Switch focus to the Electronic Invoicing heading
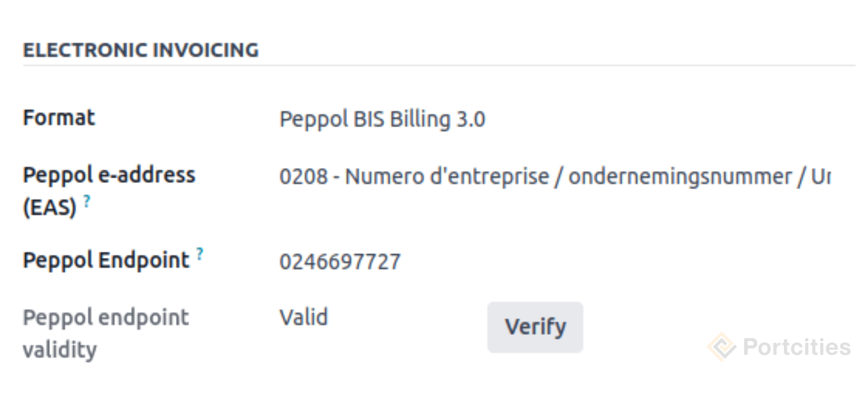 142,50
